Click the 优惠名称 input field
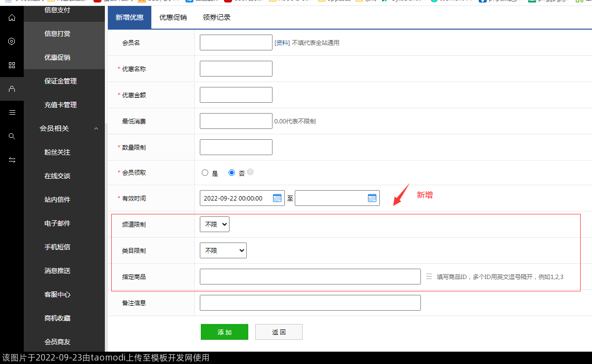Screen dimensions: 592x364 (236, 69)
